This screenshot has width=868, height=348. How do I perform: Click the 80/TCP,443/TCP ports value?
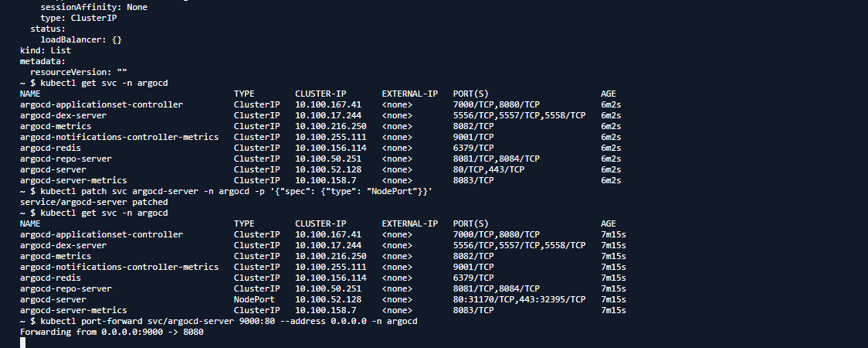coord(489,169)
